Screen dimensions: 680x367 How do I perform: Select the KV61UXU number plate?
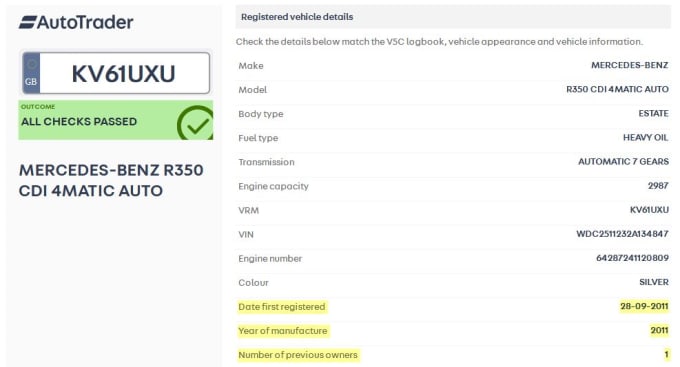coord(116,73)
